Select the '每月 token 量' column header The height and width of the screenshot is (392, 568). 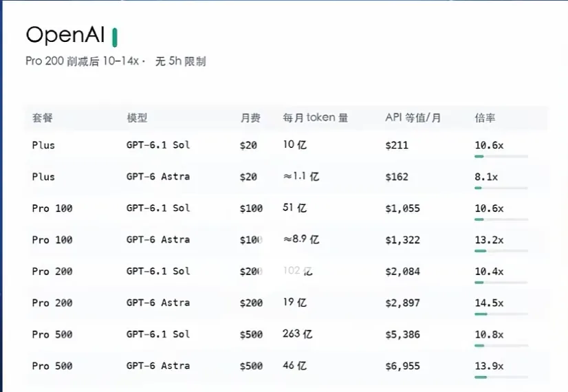tap(316, 118)
